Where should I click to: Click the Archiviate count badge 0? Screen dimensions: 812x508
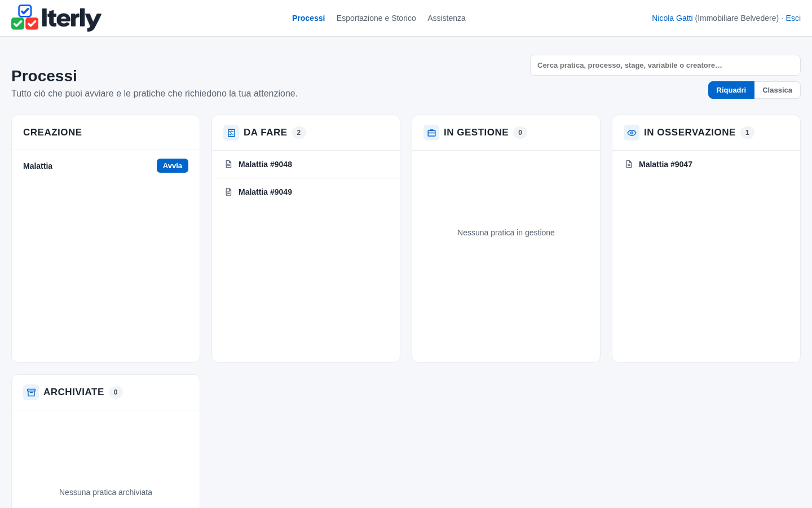point(116,392)
